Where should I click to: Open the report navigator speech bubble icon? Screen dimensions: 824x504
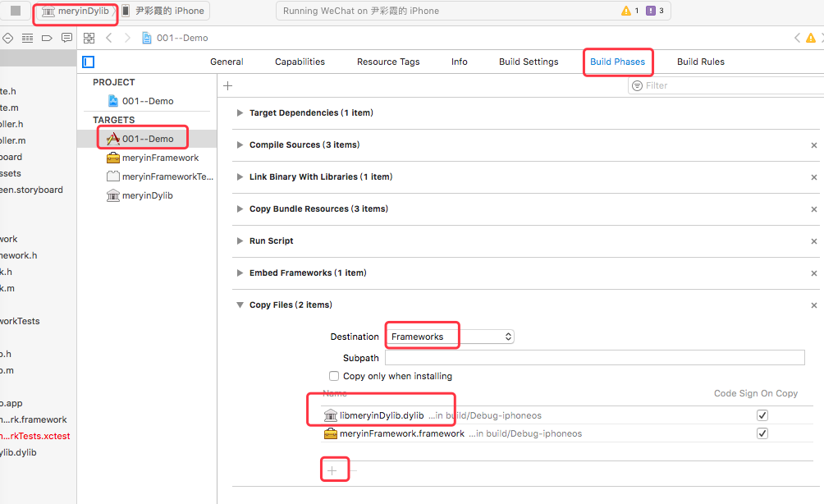coord(66,38)
